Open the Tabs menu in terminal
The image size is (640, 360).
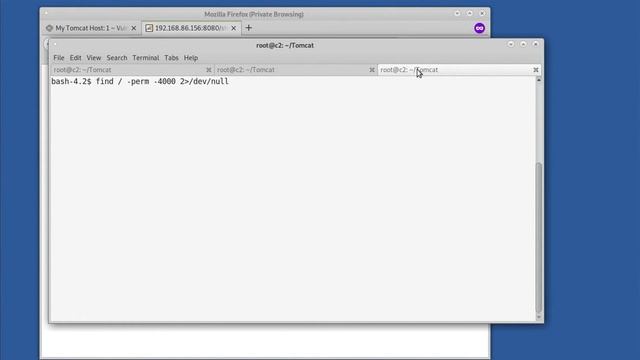click(171, 58)
